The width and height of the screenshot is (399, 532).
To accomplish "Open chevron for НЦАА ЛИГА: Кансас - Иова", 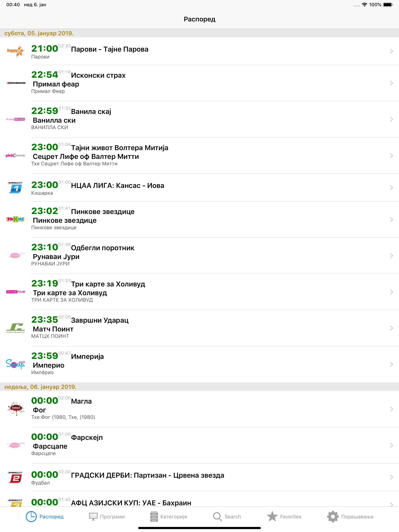I will pos(391,187).
